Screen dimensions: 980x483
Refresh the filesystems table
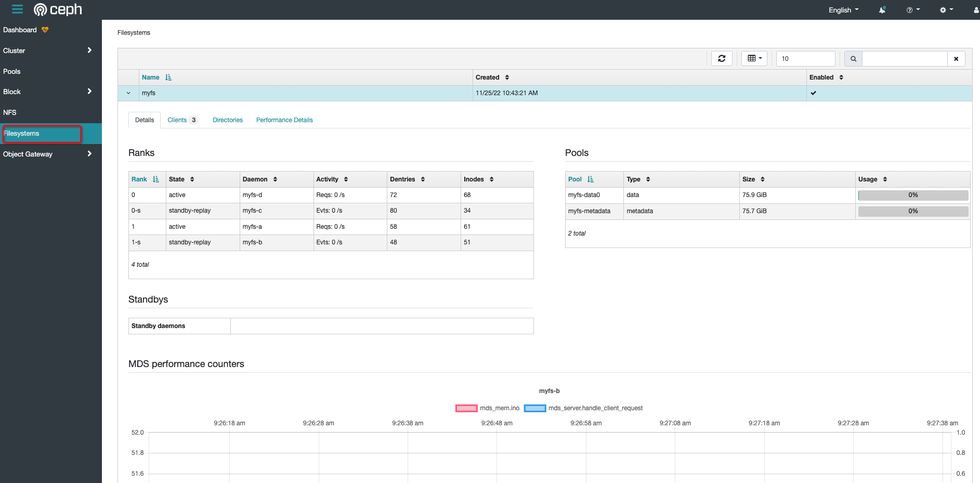pyautogui.click(x=722, y=58)
